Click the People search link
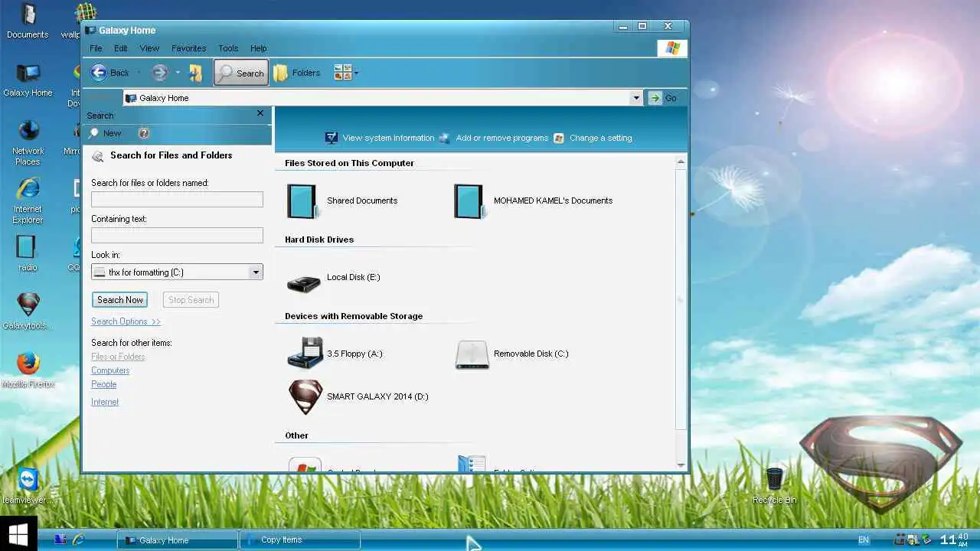Viewport: 980px width, 551px height. 104,384
